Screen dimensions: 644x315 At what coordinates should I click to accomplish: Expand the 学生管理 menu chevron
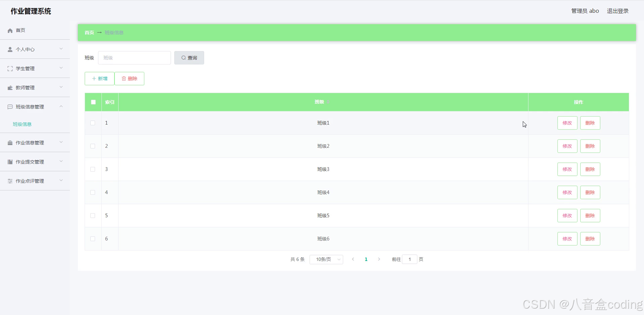pos(61,68)
